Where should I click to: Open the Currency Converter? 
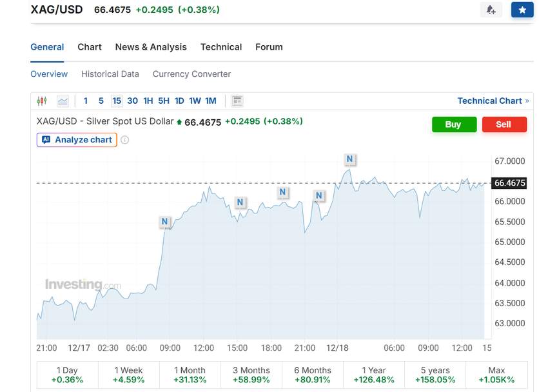tap(191, 73)
